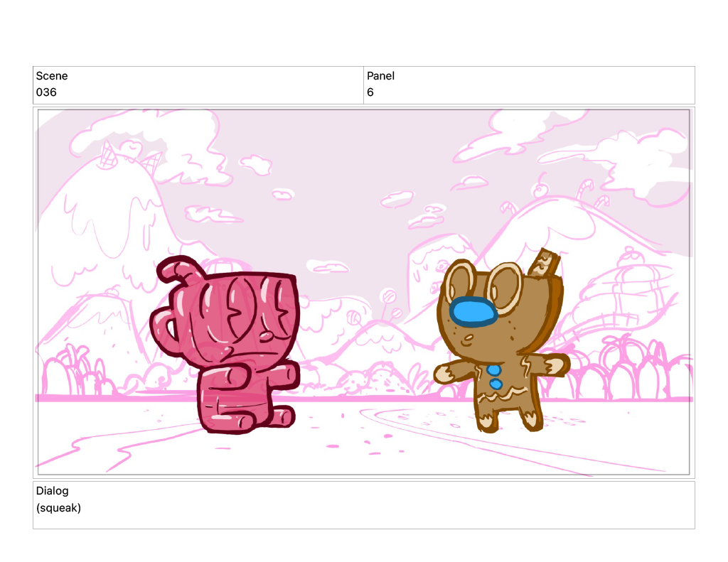Click the Panel header label
Viewport: 728px width, 562px height.
[x=380, y=76]
